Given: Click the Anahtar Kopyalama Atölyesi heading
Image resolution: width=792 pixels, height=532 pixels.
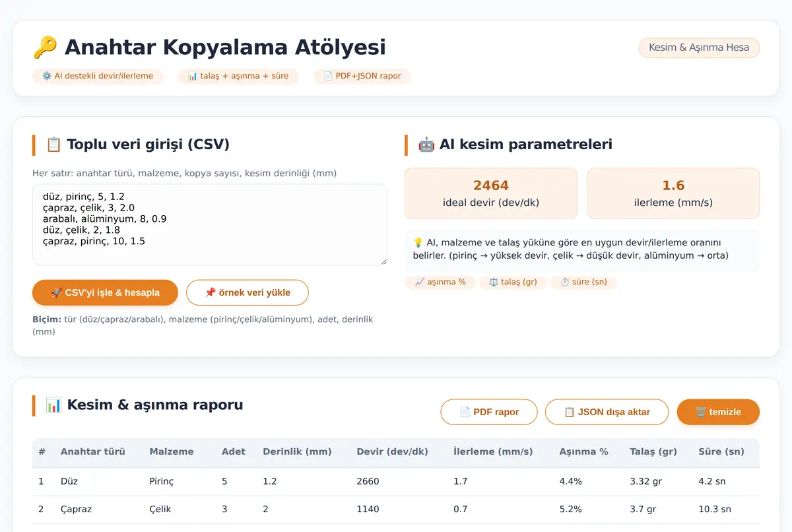Looking at the screenshot, I should tap(225, 48).
